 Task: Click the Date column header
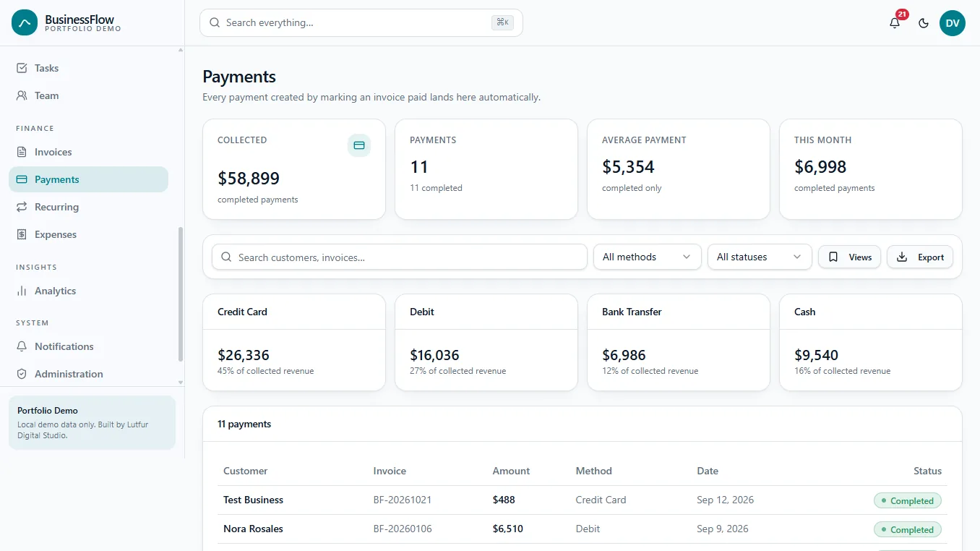[x=708, y=471]
